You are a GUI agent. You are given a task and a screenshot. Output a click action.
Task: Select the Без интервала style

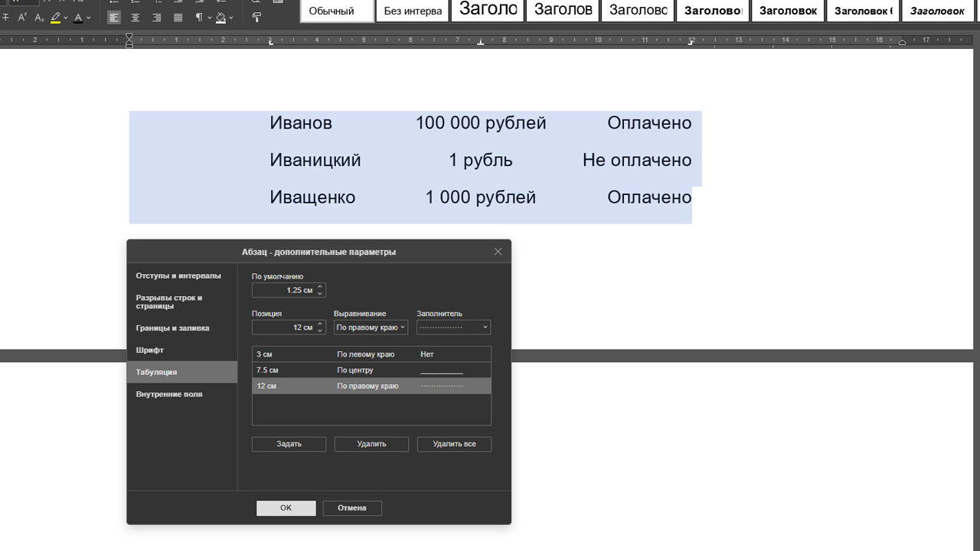(x=413, y=11)
